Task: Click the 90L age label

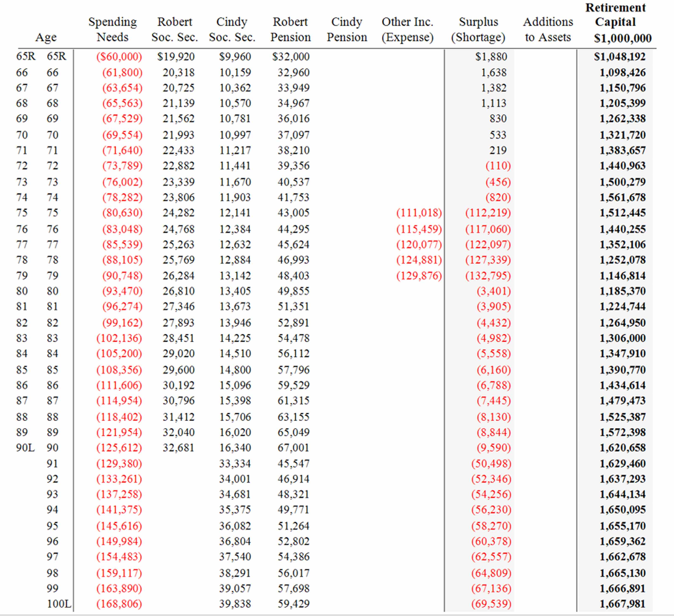Action: tap(25, 448)
